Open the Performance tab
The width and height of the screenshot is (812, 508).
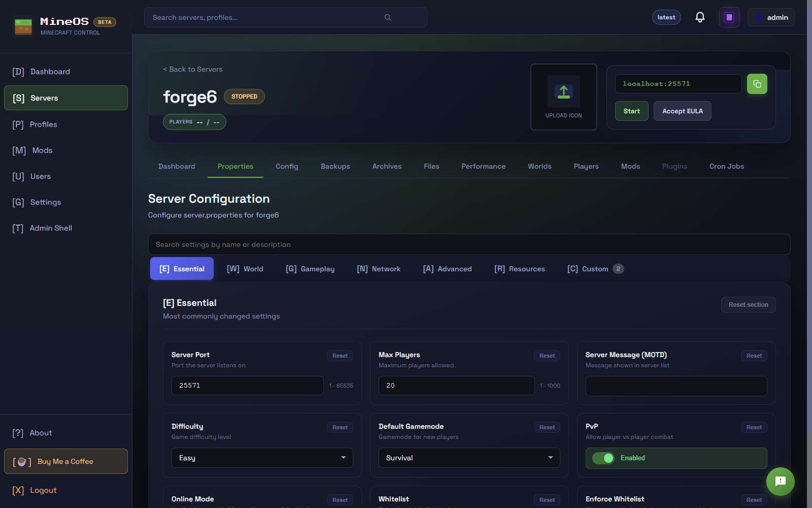tap(483, 166)
